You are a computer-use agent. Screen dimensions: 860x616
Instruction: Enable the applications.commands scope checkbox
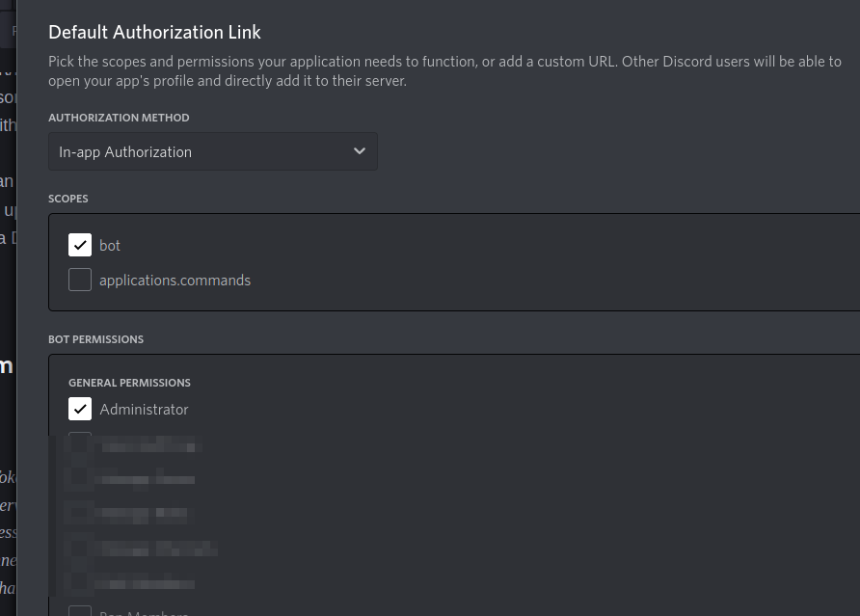80,280
